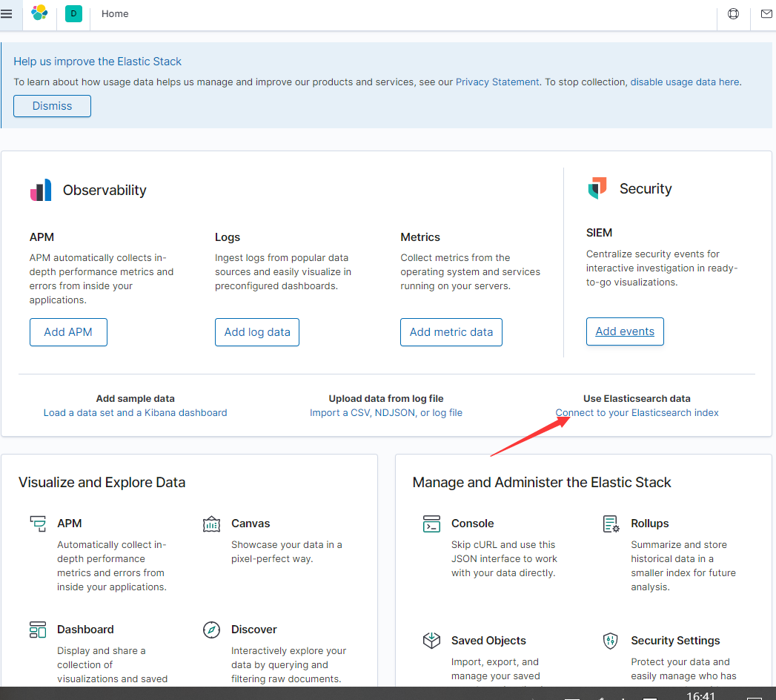Click Import a CSV, NDJSON, or log file

tap(386, 413)
